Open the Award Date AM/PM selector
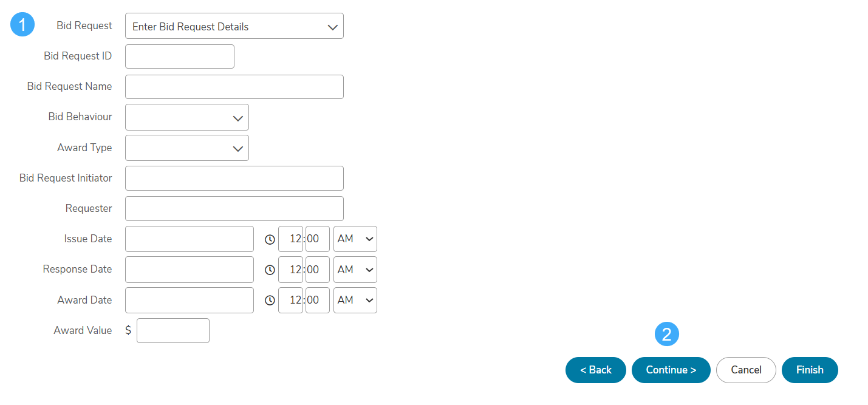 [355, 300]
